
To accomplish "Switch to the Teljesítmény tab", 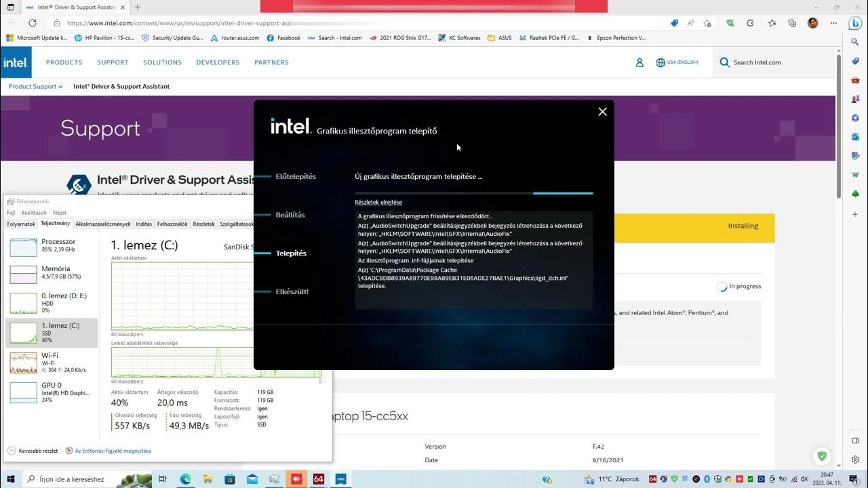I will [55, 224].
